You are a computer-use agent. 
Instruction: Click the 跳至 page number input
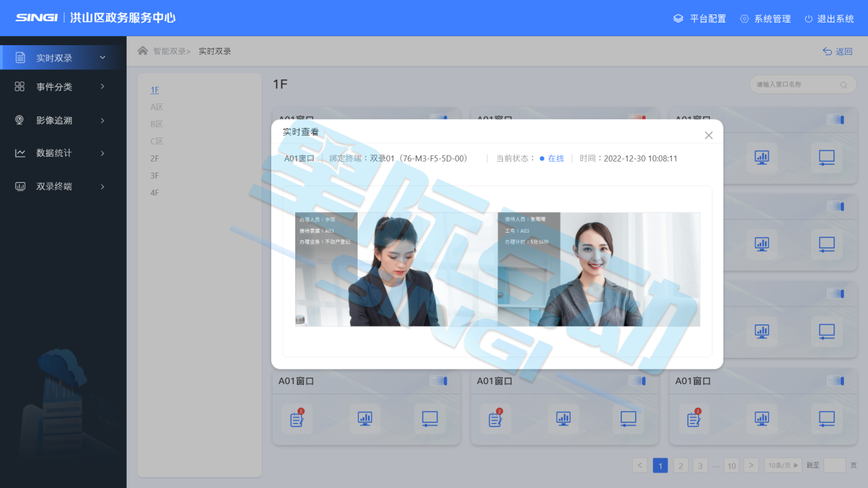pos(835,465)
